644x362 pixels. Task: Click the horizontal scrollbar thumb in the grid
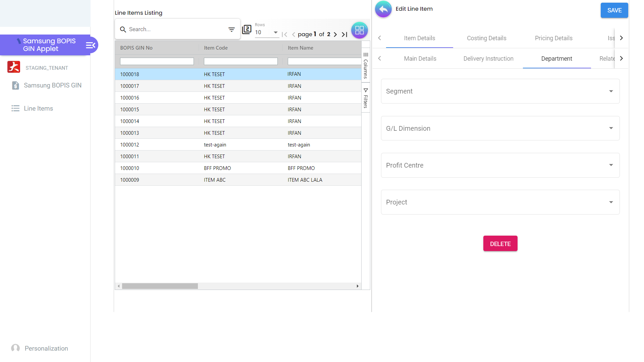[x=160, y=286]
